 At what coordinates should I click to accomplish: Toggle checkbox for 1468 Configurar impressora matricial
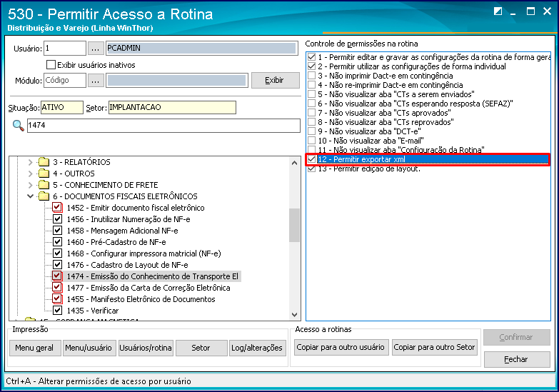57,253
